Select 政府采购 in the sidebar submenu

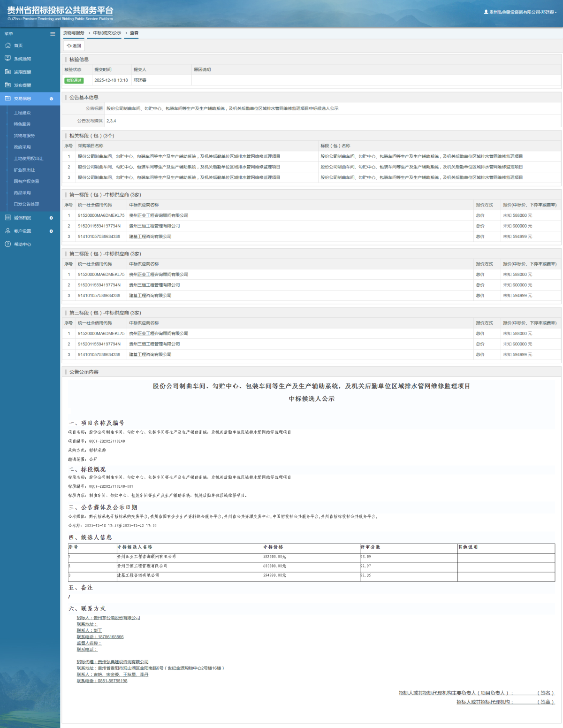tap(22, 147)
